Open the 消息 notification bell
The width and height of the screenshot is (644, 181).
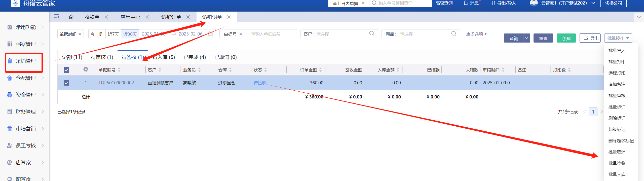tap(466, 3)
